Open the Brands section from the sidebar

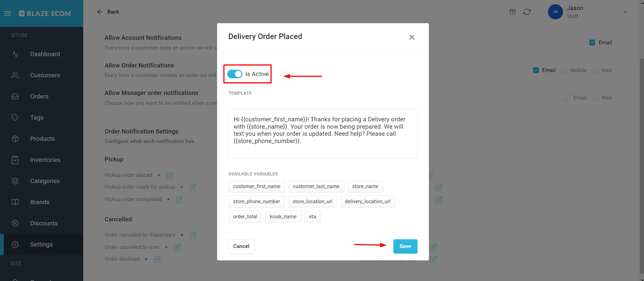coord(40,202)
